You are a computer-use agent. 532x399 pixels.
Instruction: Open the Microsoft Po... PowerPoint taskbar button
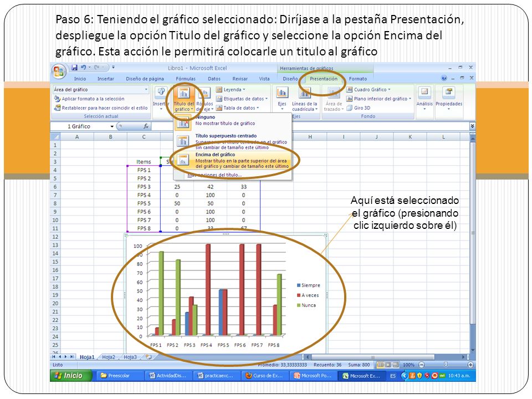pos(313,376)
